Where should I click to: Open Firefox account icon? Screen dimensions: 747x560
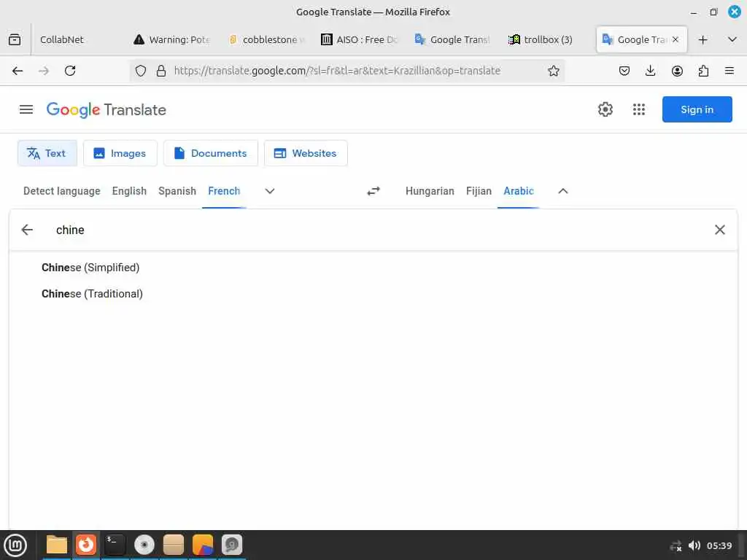(677, 71)
